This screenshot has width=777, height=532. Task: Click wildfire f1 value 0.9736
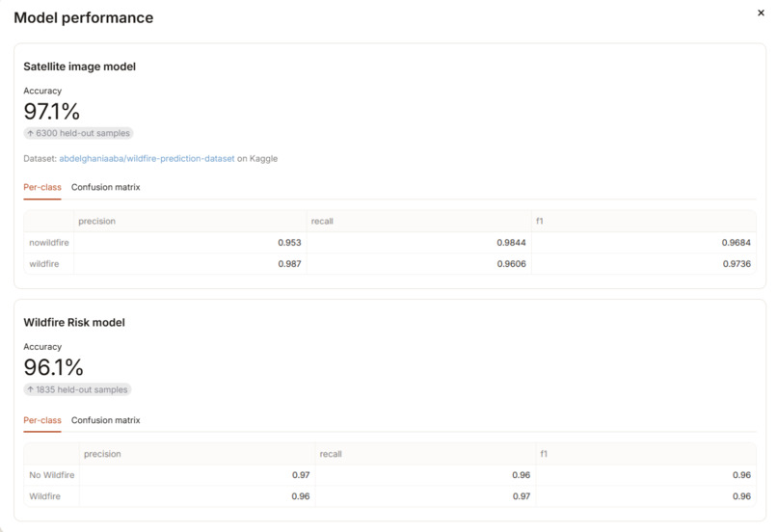[737, 264]
